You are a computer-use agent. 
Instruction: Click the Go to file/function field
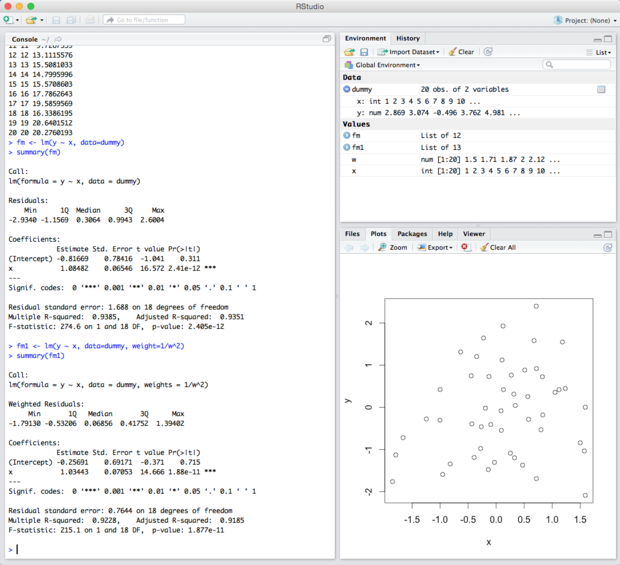tap(143, 20)
